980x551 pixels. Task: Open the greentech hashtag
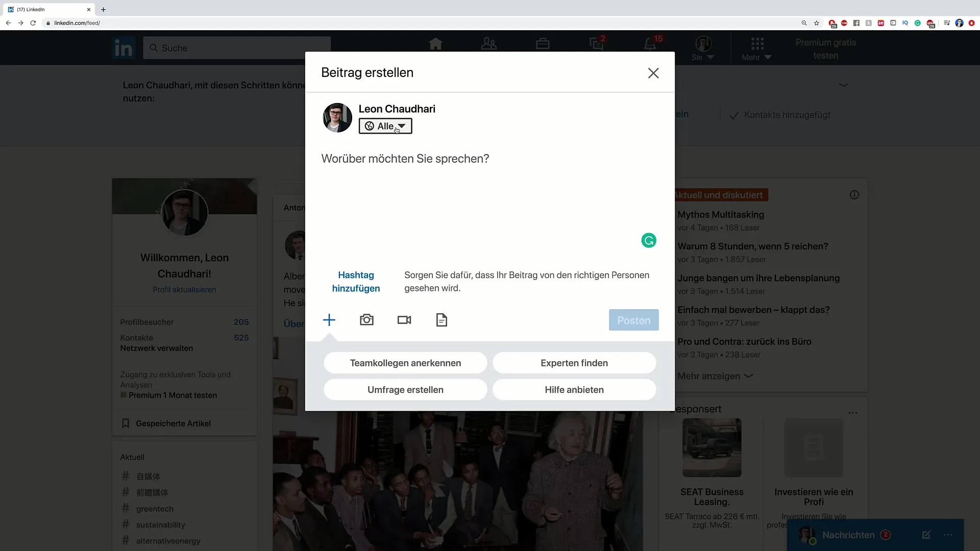(x=155, y=509)
